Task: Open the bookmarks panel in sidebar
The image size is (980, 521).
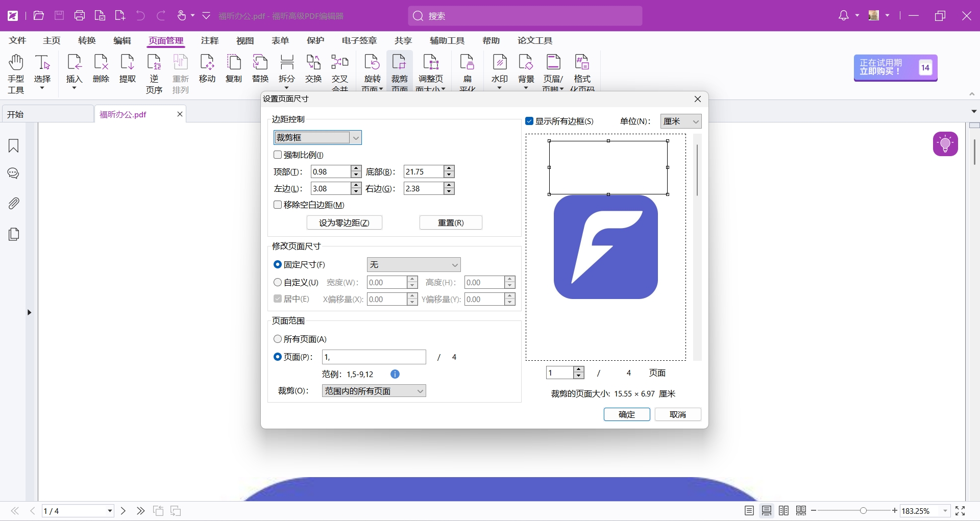Action: click(x=14, y=146)
